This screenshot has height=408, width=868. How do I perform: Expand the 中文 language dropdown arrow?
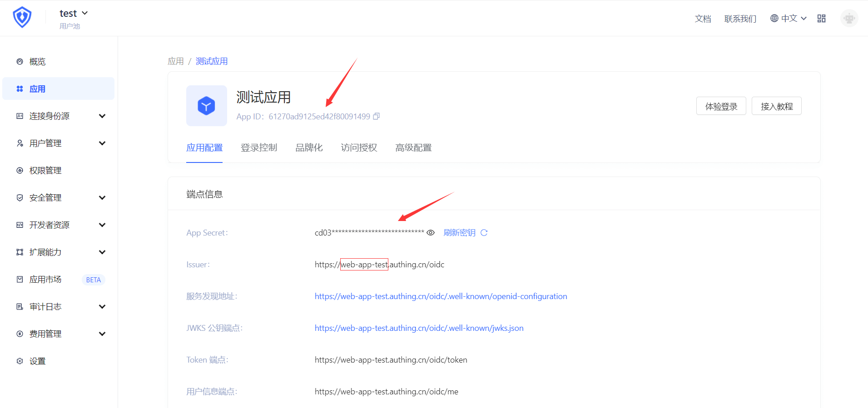click(x=804, y=19)
